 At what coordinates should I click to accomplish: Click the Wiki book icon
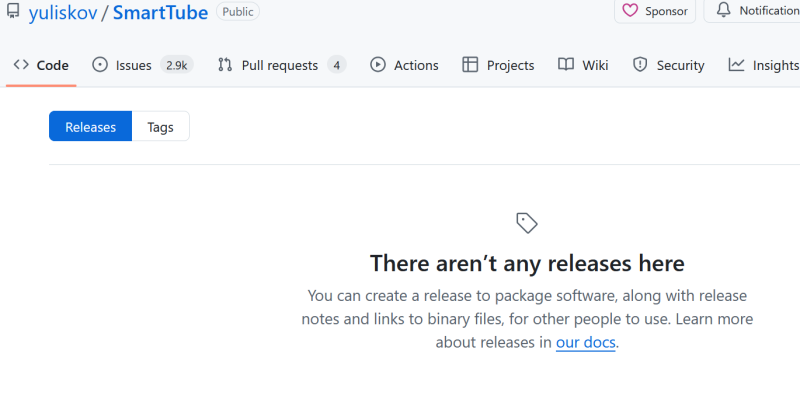[x=566, y=65]
